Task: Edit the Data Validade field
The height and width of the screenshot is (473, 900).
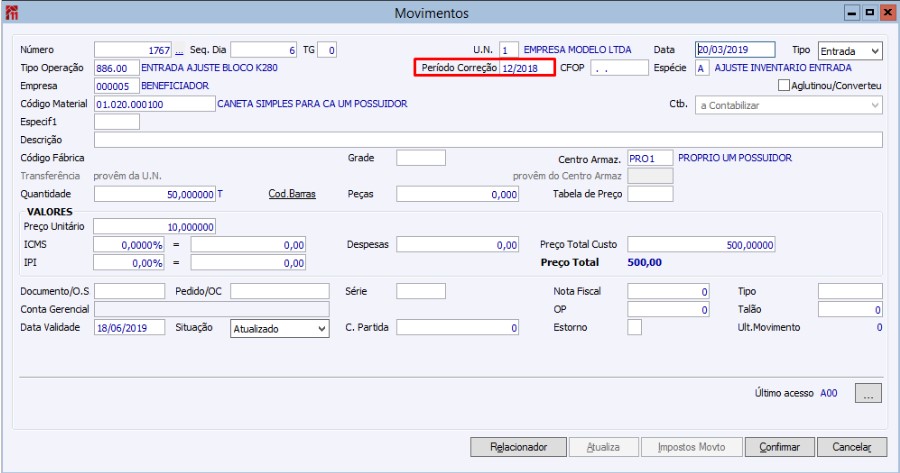Action: point(130,327)
